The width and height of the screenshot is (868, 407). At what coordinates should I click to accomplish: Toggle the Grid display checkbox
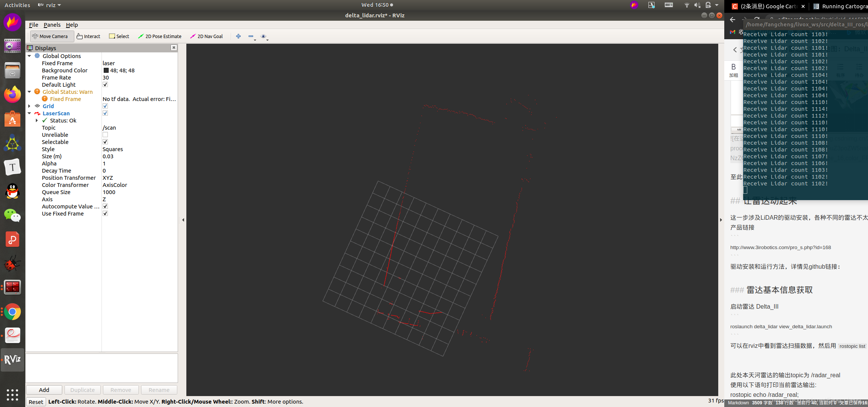coord(105,106)
